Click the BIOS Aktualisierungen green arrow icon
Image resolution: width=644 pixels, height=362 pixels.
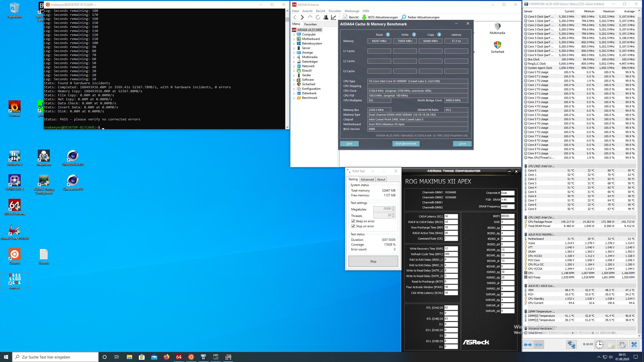pyautogui.click(x=364, y=17)
